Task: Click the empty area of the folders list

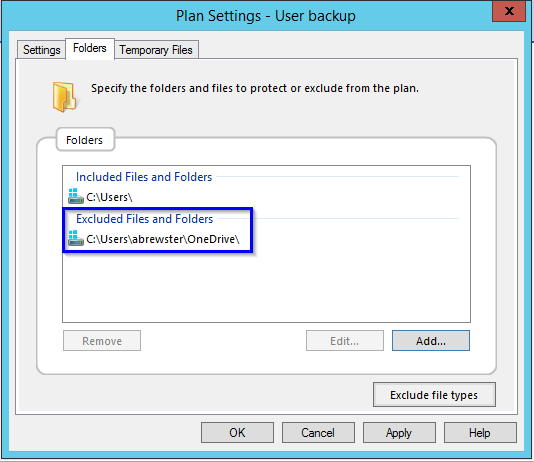Action: pos(266,286)
